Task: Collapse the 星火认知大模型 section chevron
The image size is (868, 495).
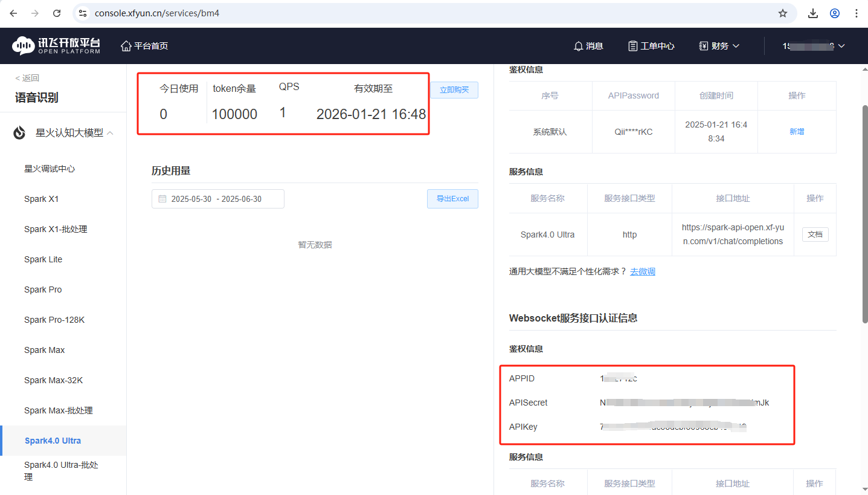Action: (x=110, y=133)
